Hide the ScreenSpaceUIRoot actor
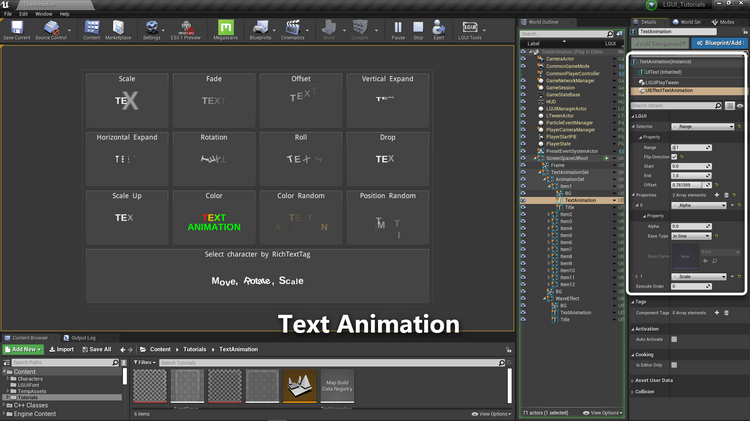The height and width of the screenshot is (421, 750). tap(523, 158)
